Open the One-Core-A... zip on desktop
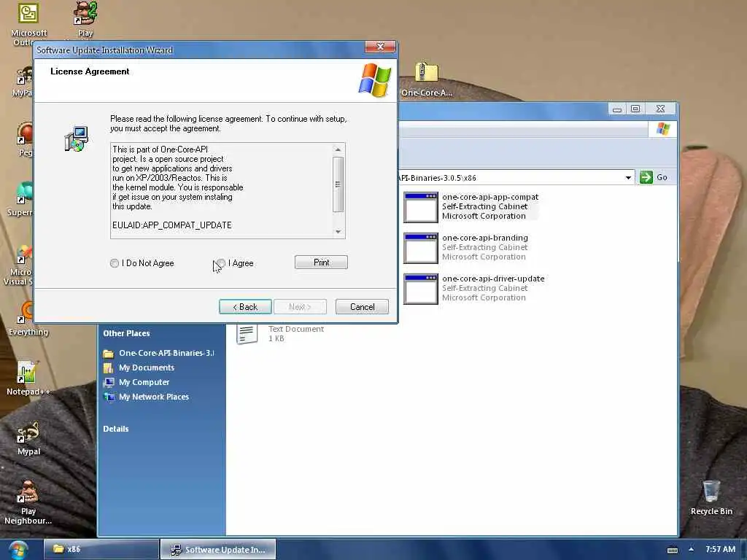 click(426, 79)
